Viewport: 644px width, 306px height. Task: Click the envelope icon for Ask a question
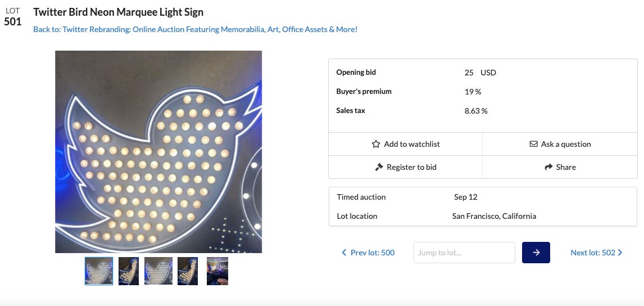534,144
